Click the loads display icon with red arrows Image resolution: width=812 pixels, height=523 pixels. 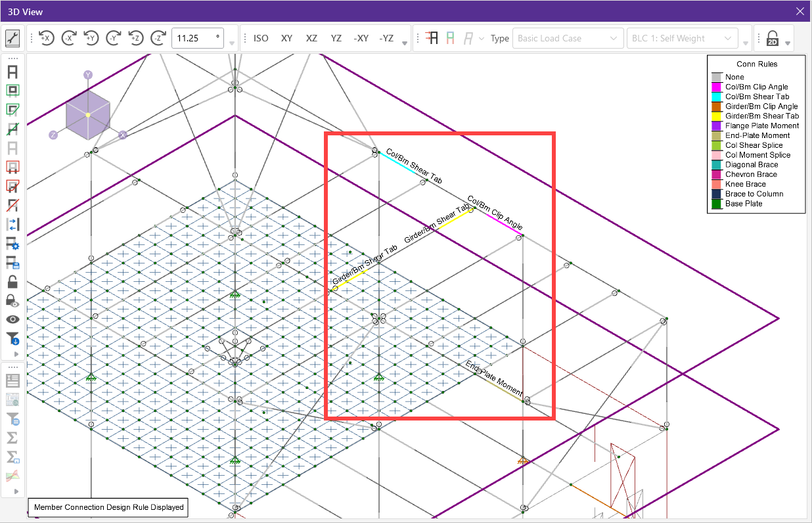[x=430, y=38]
